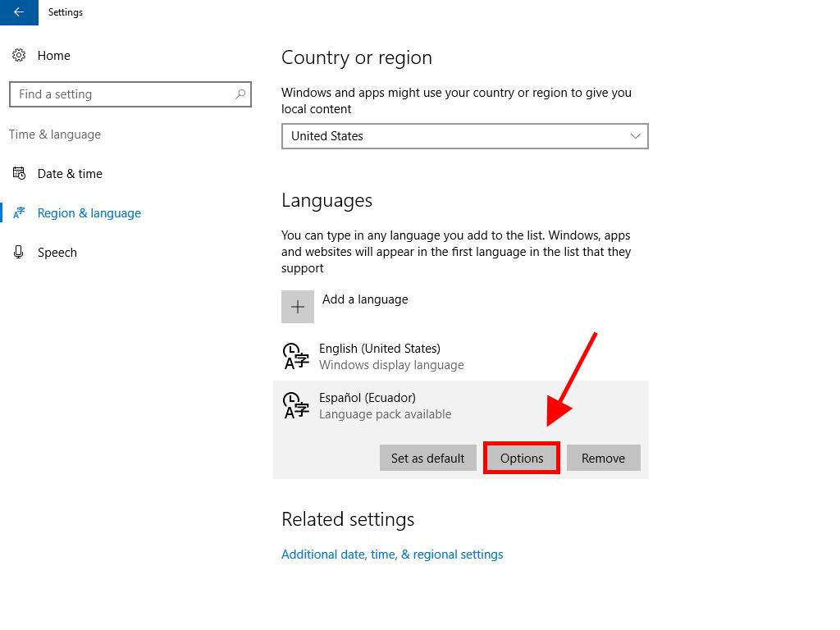The width and height of the screenshot is (840, 630).
Task: Click the English (United States) language icon
Action: click(295, 357)
